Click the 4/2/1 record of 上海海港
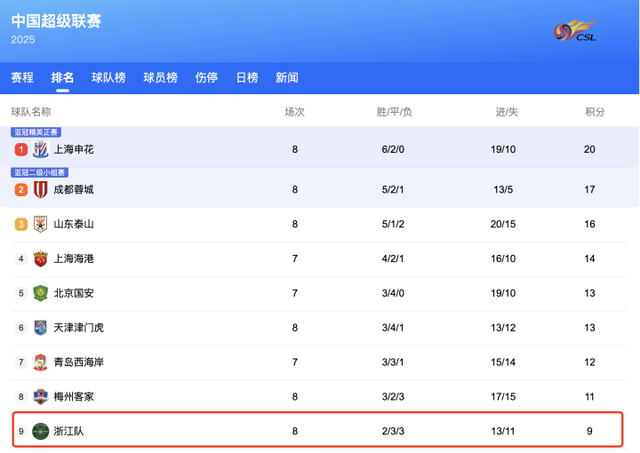Screen dimensions: 640x453 coord(393,259)
